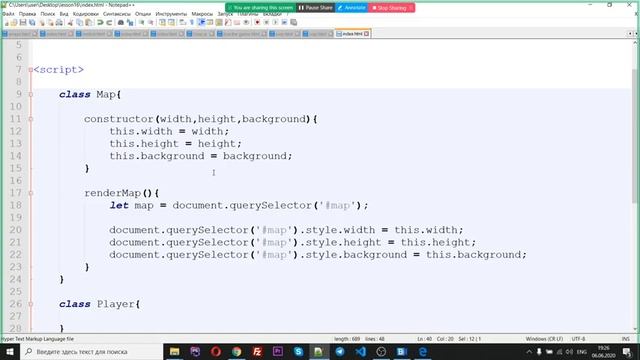Open the Файл menu
Viewport: 640px width, 360px height.
[8, 14]
